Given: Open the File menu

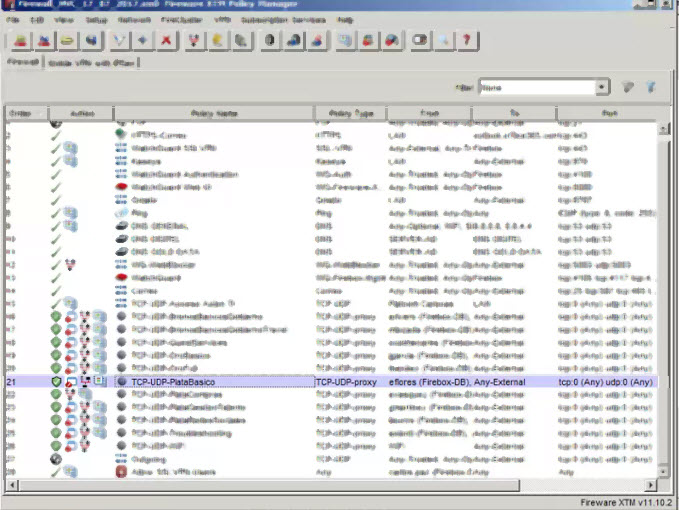Looking at the screenshot, I should pos(13,20).
